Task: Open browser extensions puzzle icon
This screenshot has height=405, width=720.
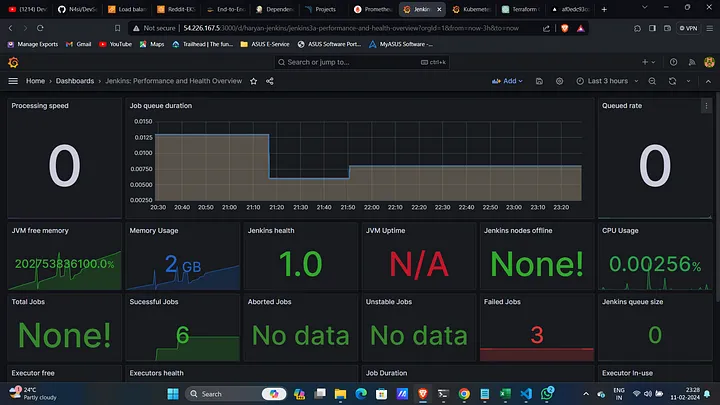Action: tap(637, 28)
